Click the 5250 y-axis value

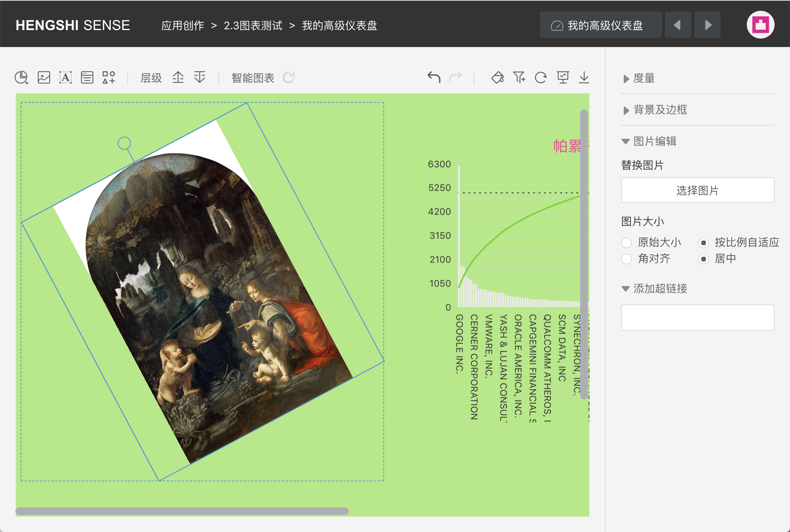click(x=439, y=188)
